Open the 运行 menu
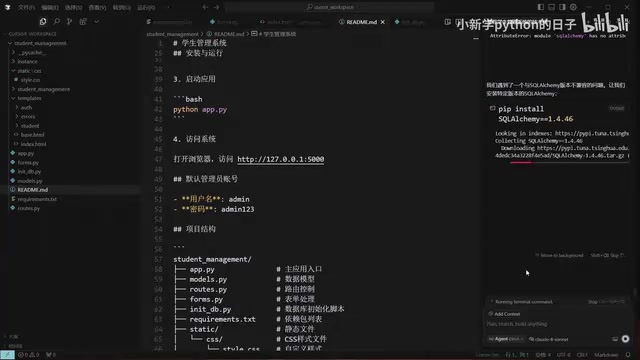 (146, 7)
